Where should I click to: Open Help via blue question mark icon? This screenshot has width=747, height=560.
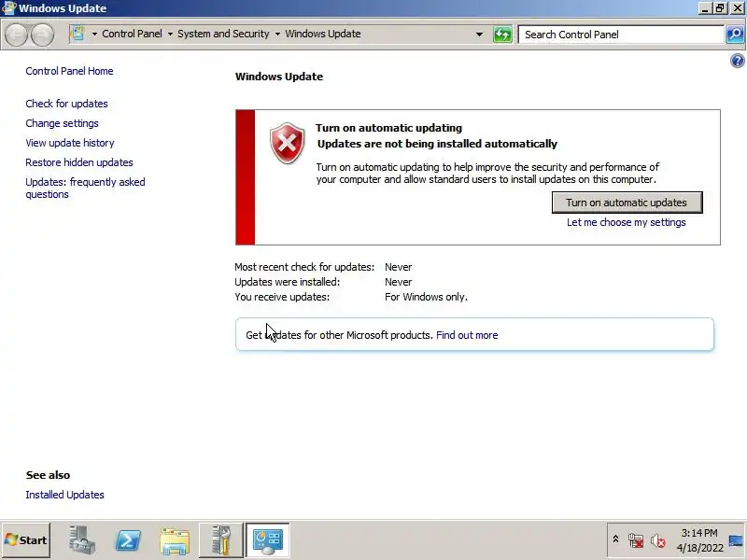click(737, 61)
